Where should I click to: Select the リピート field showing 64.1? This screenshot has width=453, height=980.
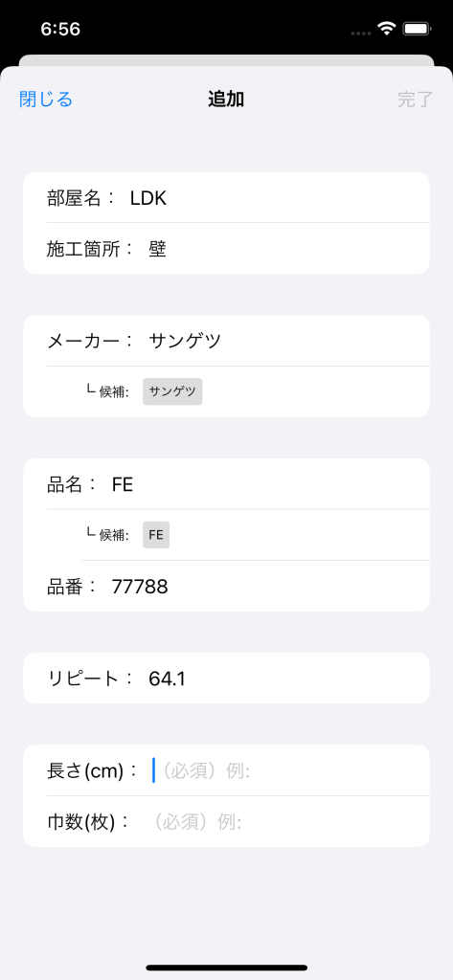(x=226, y=679)
